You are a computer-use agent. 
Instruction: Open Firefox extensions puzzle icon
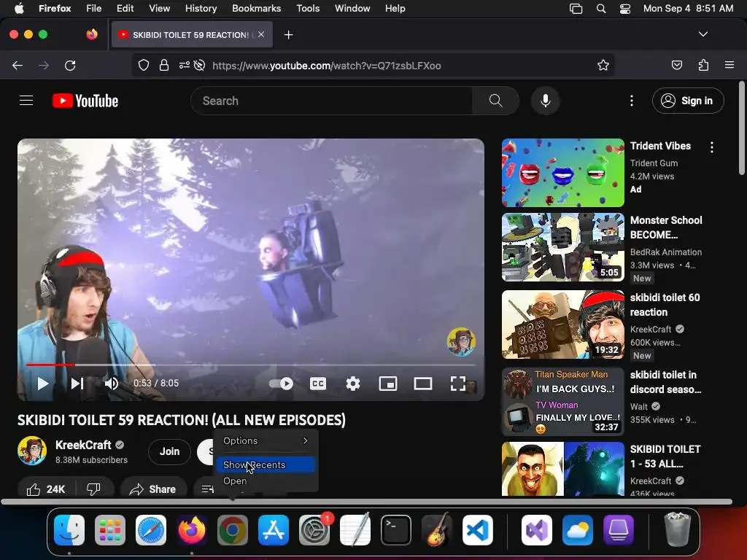tap(703, 65)
